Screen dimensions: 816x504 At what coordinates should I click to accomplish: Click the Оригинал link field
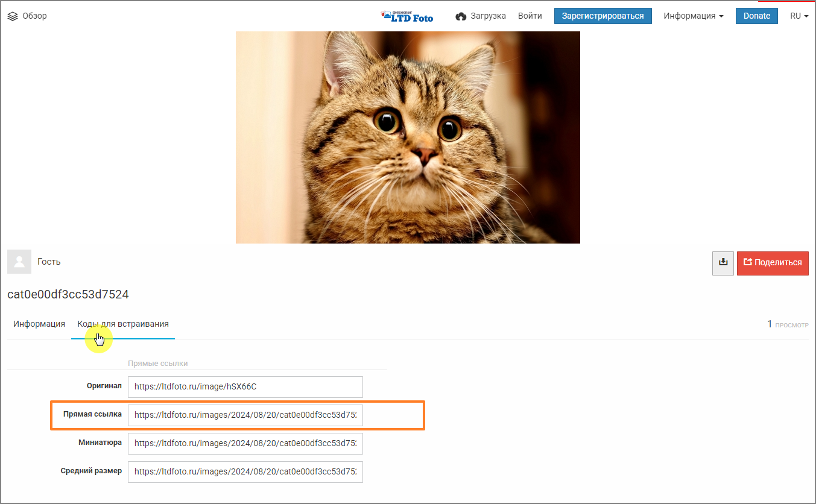[x=245, y=387]
